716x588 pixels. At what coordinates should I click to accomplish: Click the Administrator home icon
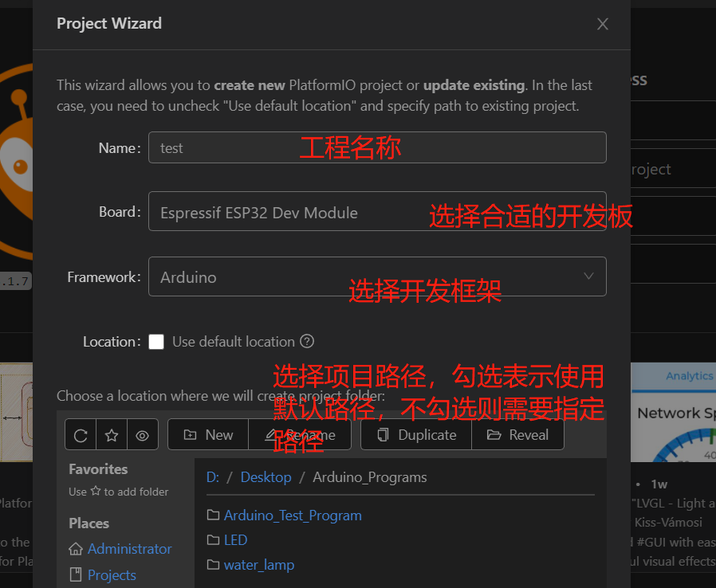(x=76, y=549)
